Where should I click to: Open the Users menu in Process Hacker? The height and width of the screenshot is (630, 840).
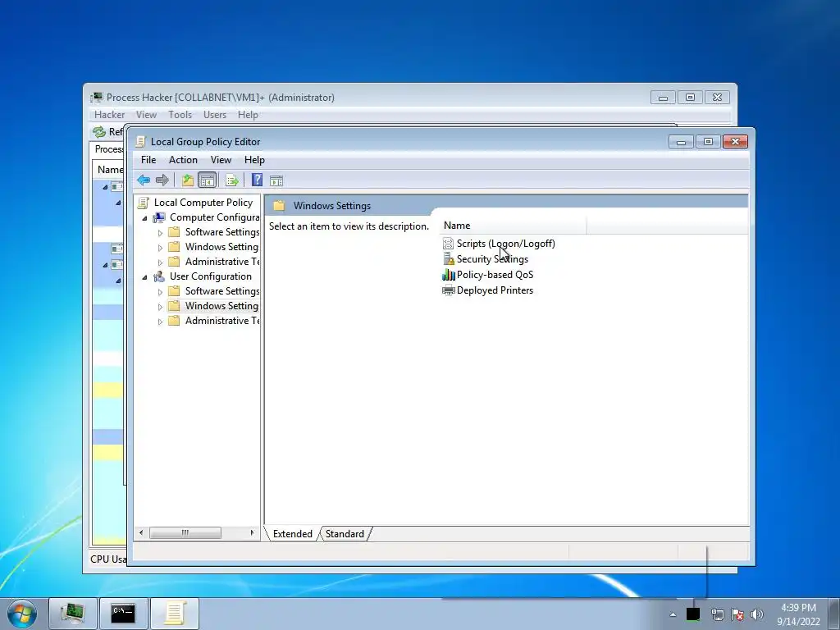(x=215, y=115)
